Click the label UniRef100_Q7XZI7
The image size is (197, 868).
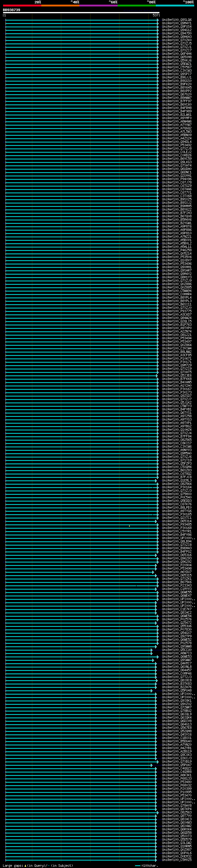(x=176, y=50)
